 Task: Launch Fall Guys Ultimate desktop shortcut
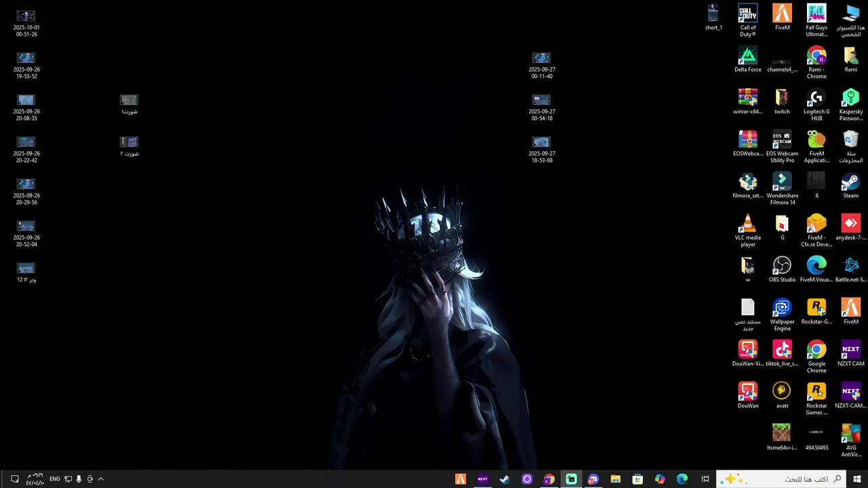[816, 20]
